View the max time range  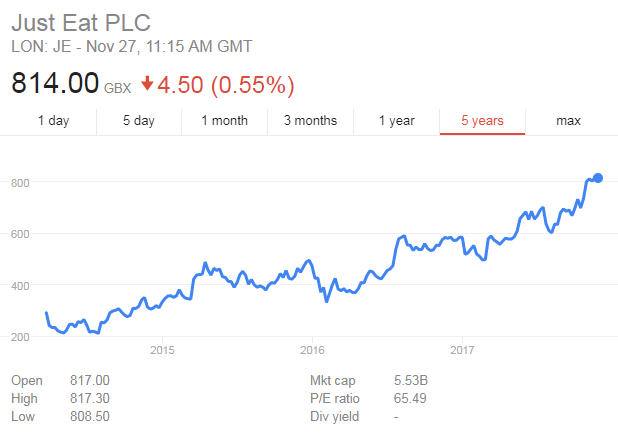pyautogui.click(x=568, y=121)
